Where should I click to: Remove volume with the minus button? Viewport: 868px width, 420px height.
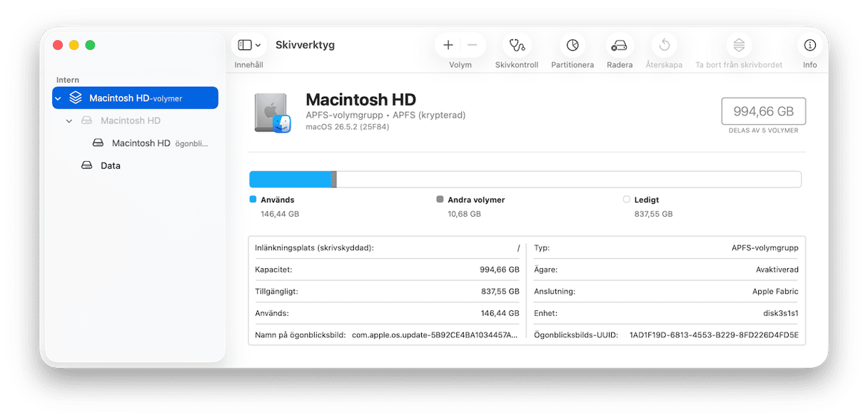pyautogui.click(x=472, y=45)
